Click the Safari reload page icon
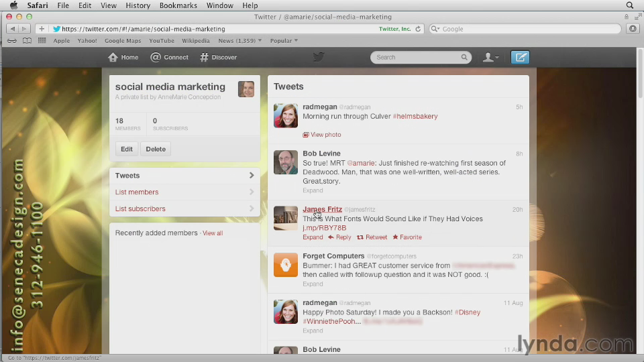 (418, 29)
